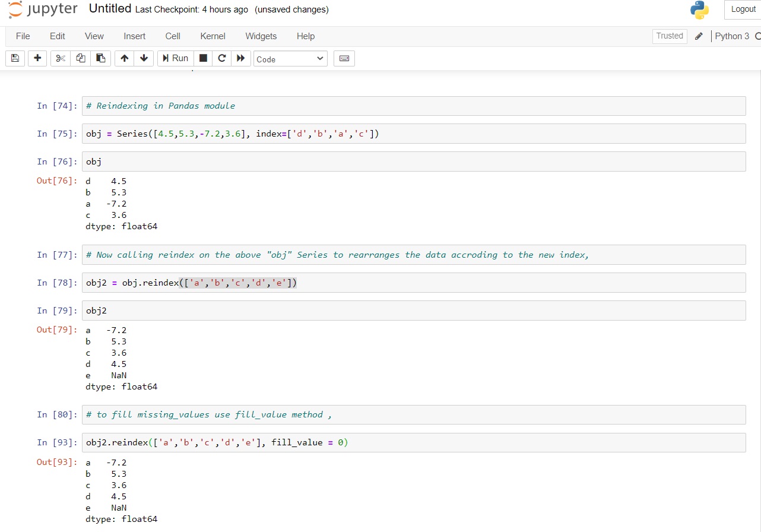Viewport: 761px width, 532px height.
Task: Run the selected cell with the Run button
Action: 175,58
